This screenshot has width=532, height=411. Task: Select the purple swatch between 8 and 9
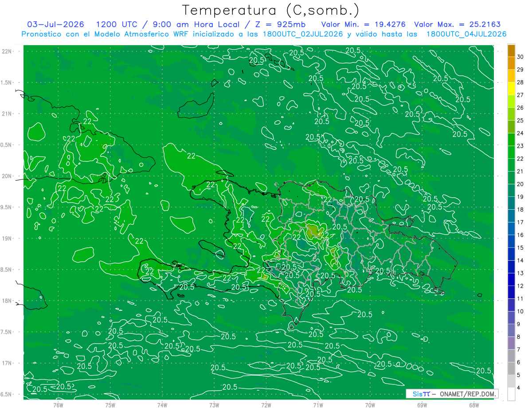pos(511,330)
